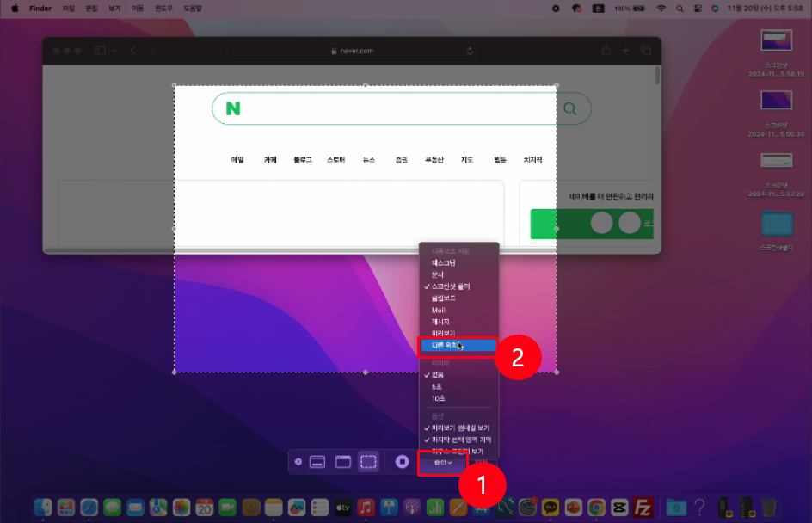Open Google Chrome from the Dock

click(596, 508)
